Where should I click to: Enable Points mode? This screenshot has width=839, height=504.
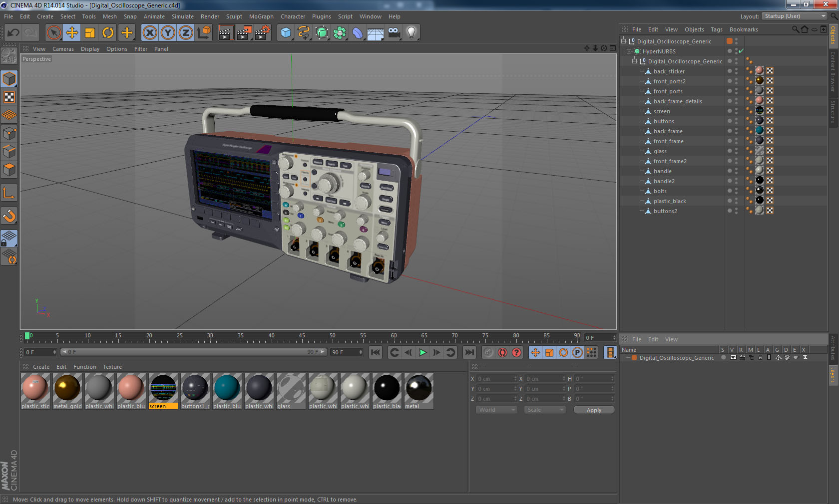(x=9, y=133)
